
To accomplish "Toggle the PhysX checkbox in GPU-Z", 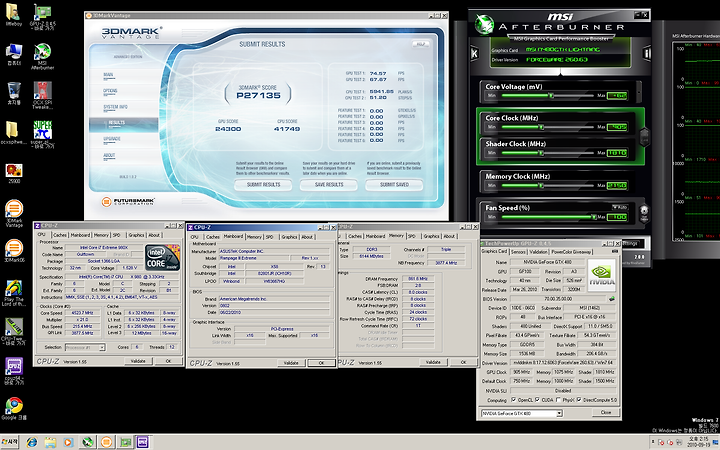I will (558, 399).
